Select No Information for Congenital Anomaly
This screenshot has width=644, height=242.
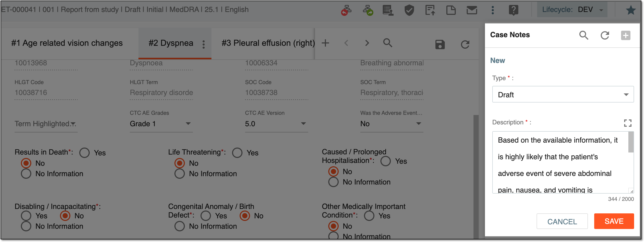pyautogui.click(x=180, y=226)
